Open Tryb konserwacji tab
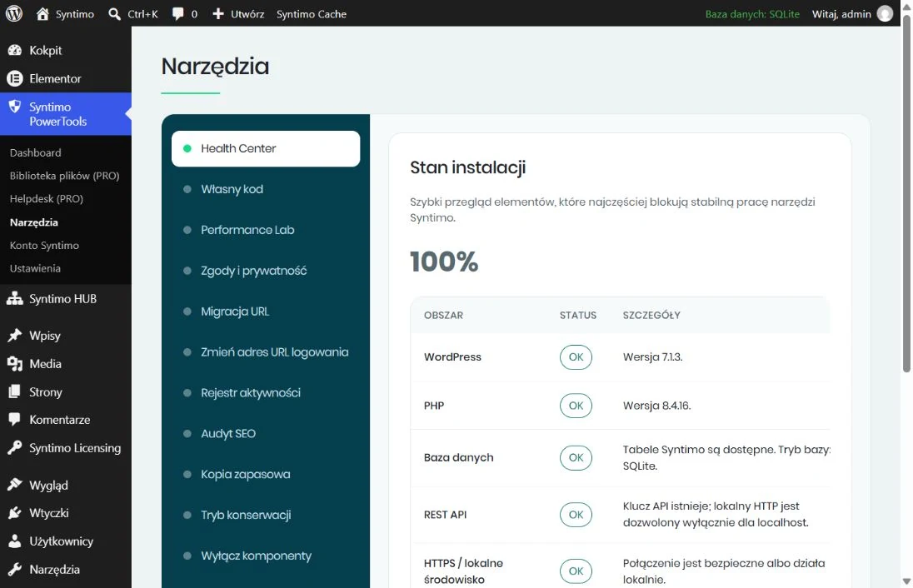 pyautogui.click(x=266, y=516)
